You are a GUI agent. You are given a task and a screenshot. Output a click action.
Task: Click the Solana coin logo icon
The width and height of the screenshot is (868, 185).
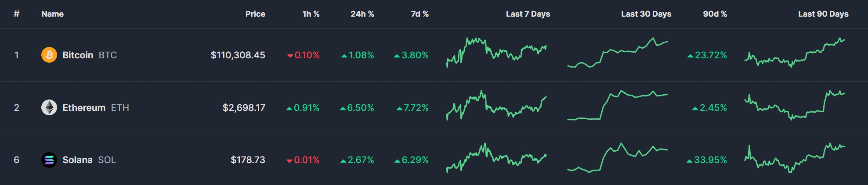49,160
